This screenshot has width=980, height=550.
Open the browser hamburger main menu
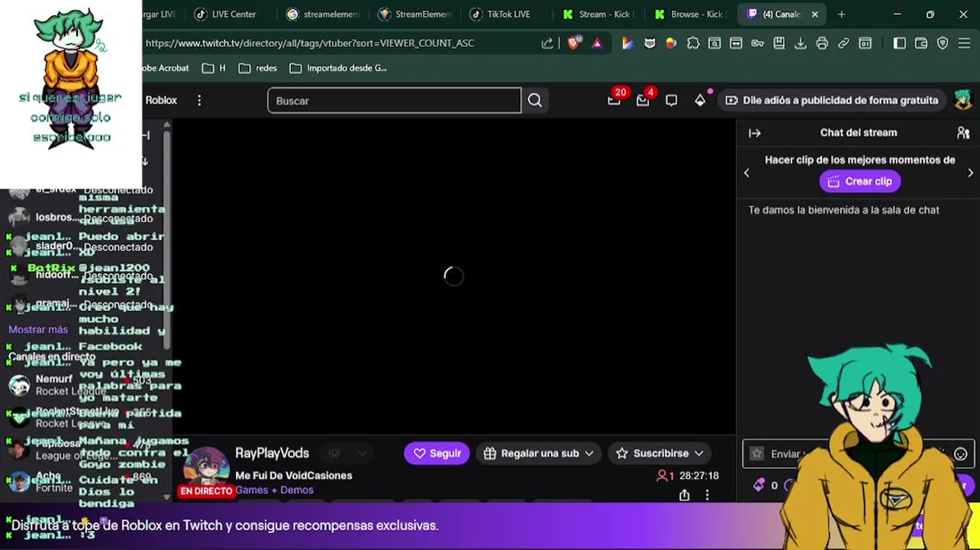[965, 44]
